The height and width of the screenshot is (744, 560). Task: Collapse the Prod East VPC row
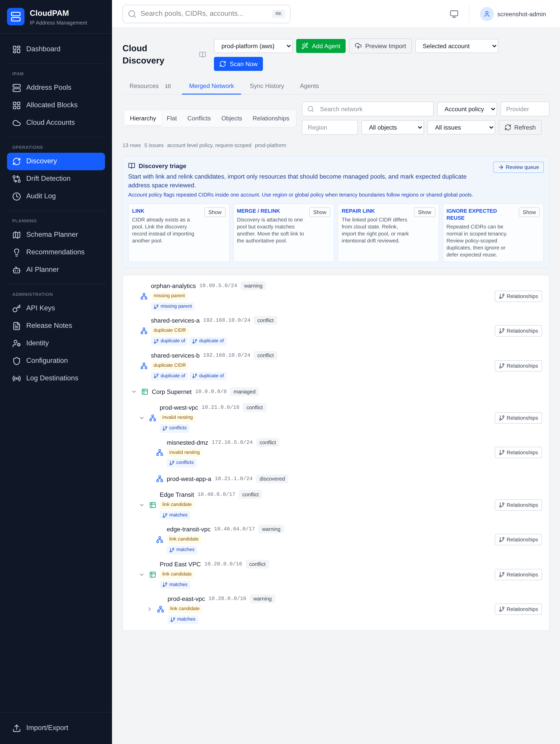142,574
